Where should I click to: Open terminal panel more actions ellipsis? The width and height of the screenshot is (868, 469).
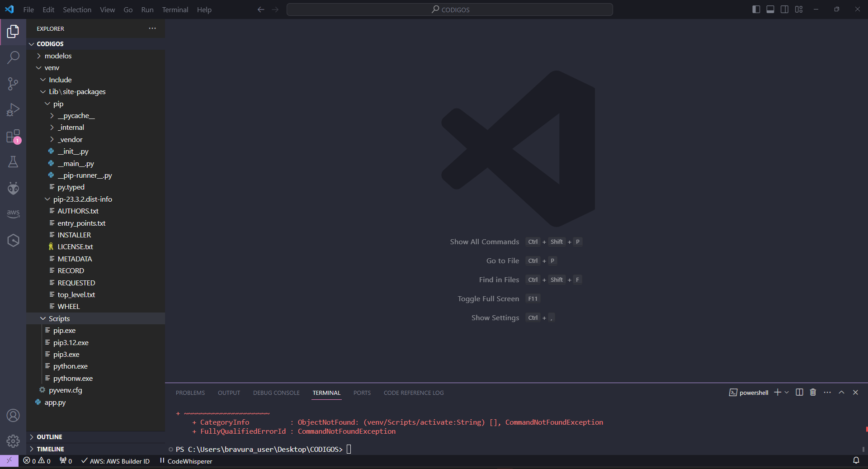click(x=827, y=392)
